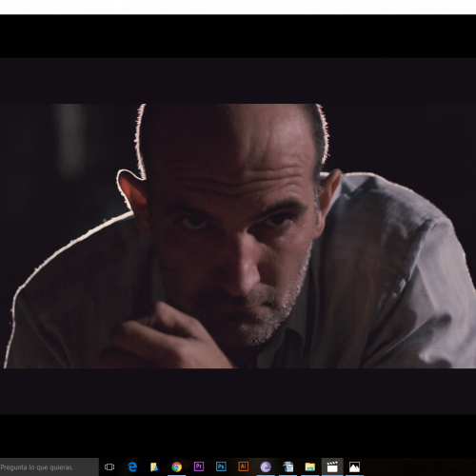This screenshot has height=476, width=476.
Task: Open the document stack taskbar icon
Action: 288,466
